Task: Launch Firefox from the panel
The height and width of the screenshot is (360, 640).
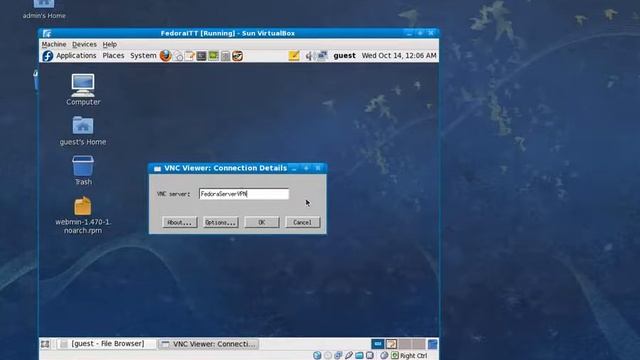Action: [165, 56]
